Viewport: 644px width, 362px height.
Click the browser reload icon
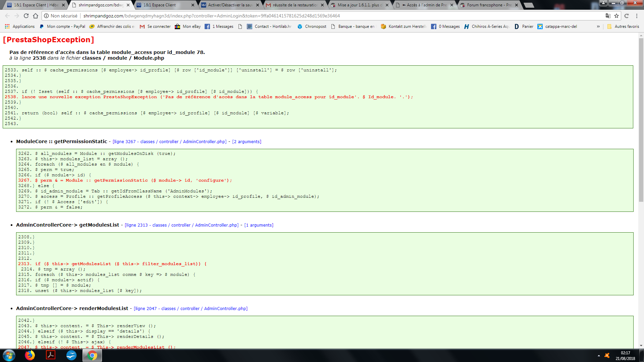26,16
